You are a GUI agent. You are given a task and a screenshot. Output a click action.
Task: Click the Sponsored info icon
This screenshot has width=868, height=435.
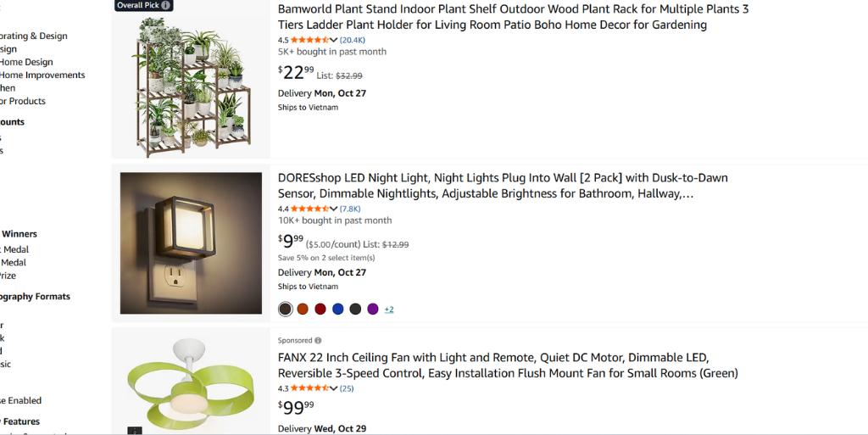[x=318, y=341]
